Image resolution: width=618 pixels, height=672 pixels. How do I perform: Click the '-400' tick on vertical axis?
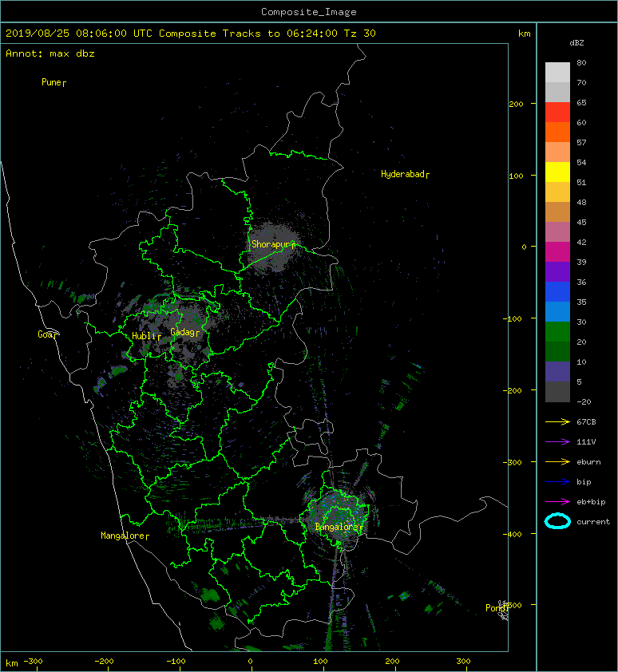(512, 534)
